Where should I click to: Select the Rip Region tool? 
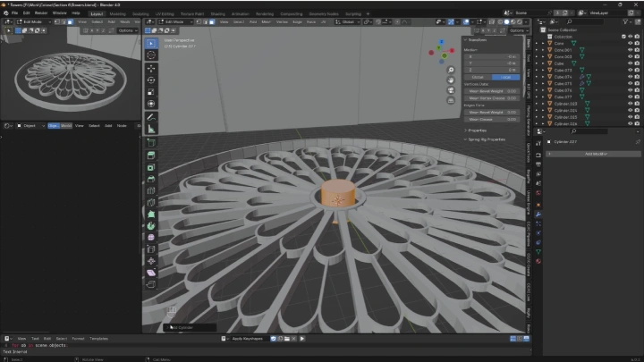(151, 284)
